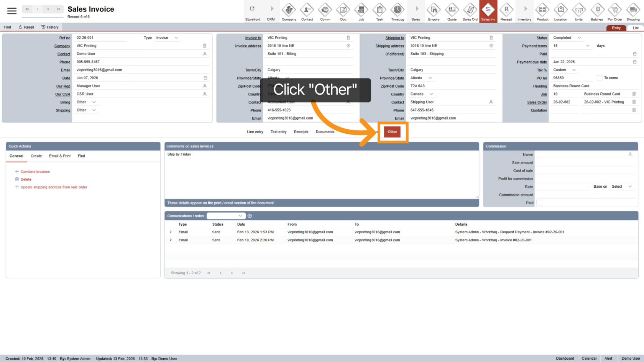Expand the Status Completed dropdown
The width and height of the screenshot is (644, 362).
(579, 38)
